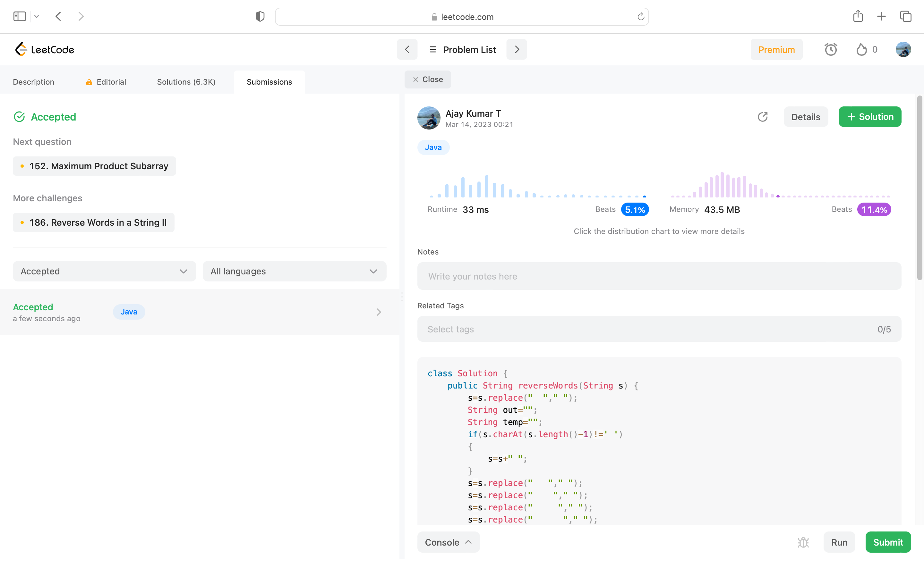Click the streak flame icon
Image resolution: width=924 pixels, height=577 pixels.
coord(861,50)
